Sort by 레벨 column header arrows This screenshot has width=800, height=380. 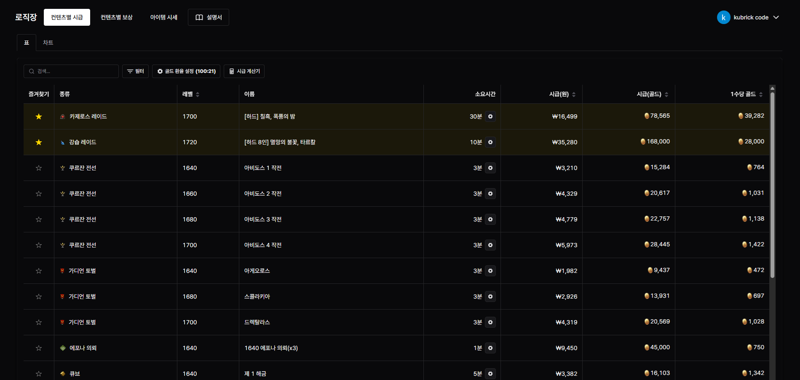click(x=198, y=94)
